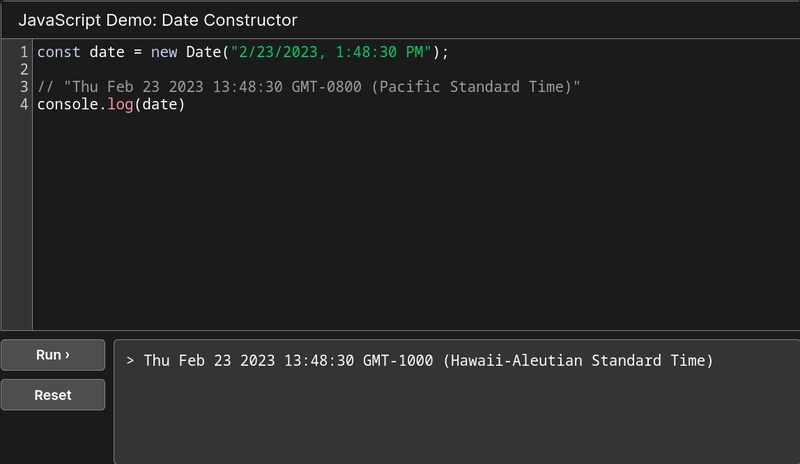The image size is (800, 464).
Task: Click the new keyword in line 1
Action: click(164, 52)
